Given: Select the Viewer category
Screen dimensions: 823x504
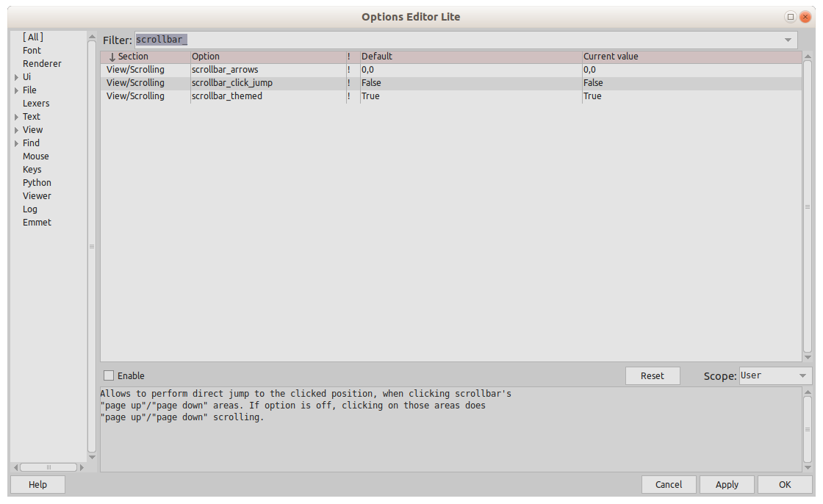Looking at the screenshot, I should (37, 196).
